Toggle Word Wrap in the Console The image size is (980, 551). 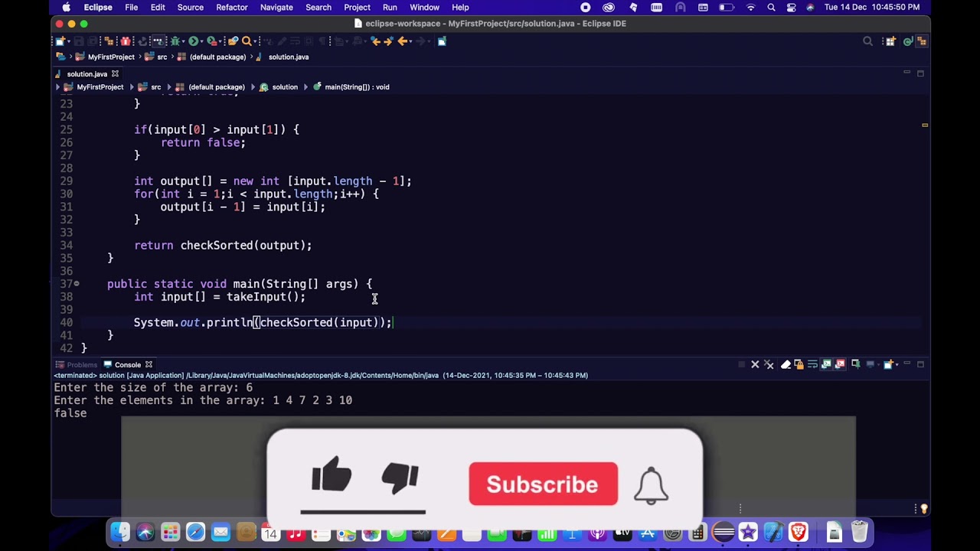(812, 364)
